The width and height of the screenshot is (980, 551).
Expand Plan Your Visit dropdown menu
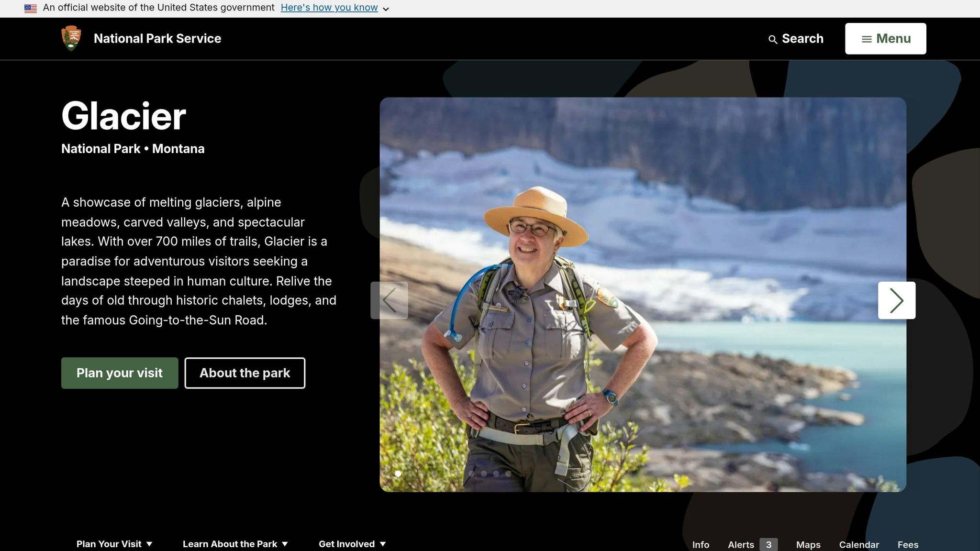(x=114, y=544)
